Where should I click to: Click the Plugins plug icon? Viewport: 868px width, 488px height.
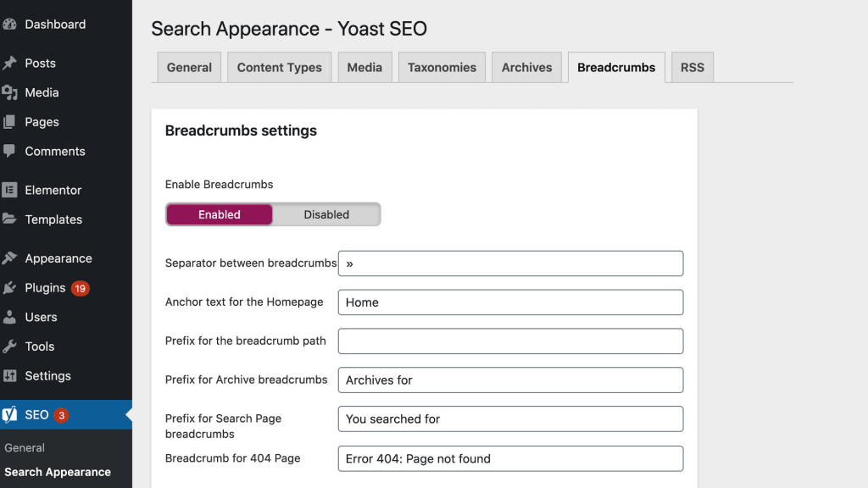pos(9,288)
